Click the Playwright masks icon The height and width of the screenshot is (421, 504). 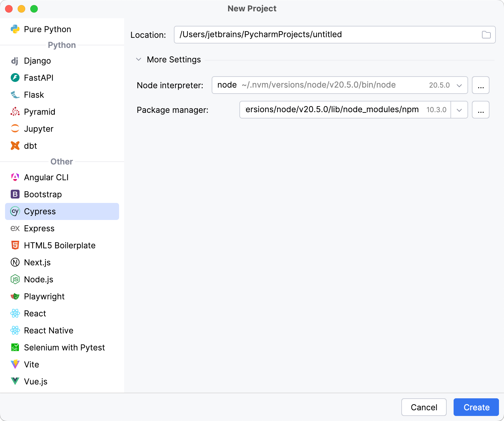[15, 296]
